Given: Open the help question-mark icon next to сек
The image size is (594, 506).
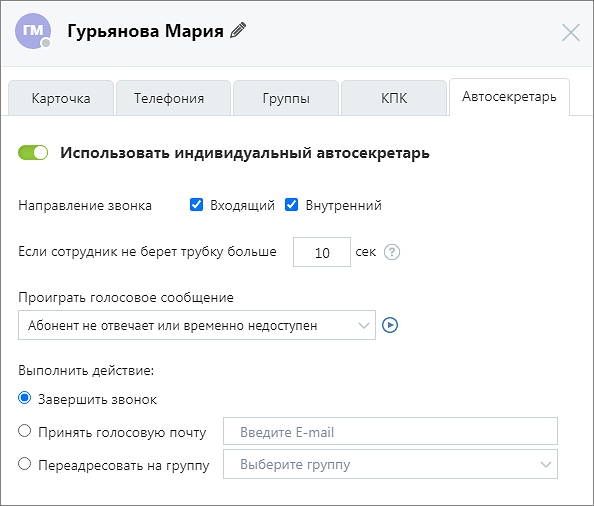Looking at the screenshot, I should click(x=392, y=252).
